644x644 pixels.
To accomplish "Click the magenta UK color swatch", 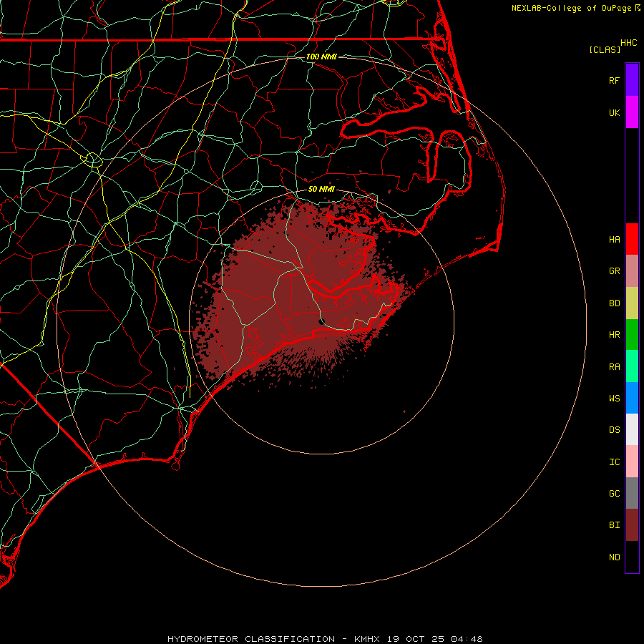I will coord(632,112).
